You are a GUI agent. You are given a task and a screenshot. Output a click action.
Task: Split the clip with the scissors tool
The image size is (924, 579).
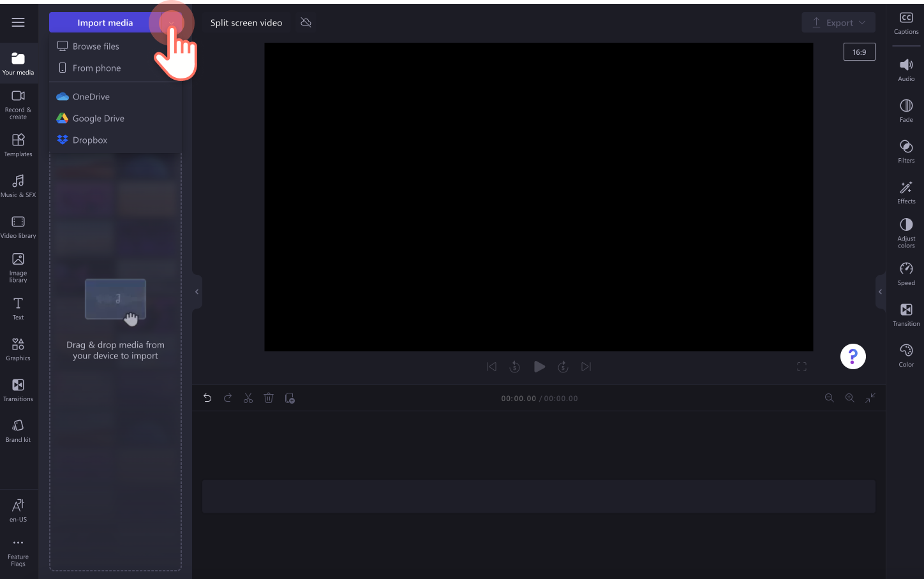pyautogui.click(x=248, y=397)
